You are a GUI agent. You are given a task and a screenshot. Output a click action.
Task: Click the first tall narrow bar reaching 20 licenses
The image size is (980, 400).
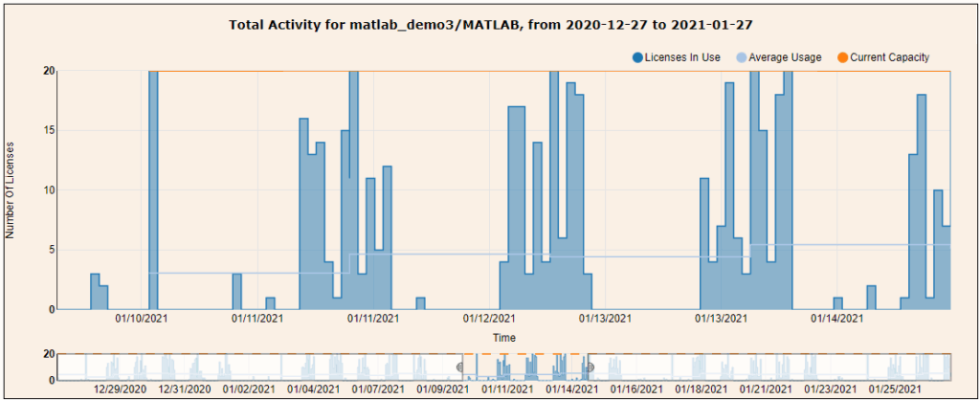[153, 191]
